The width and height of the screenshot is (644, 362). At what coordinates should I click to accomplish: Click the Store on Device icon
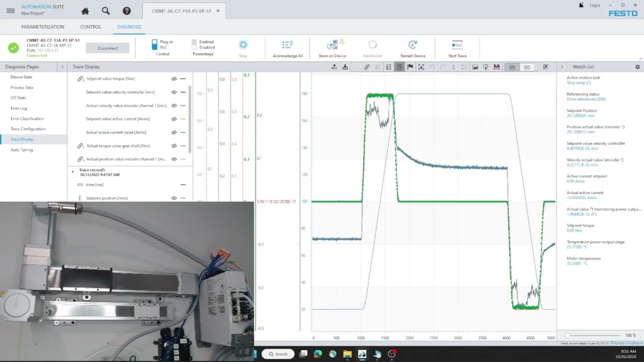[333, 45]
